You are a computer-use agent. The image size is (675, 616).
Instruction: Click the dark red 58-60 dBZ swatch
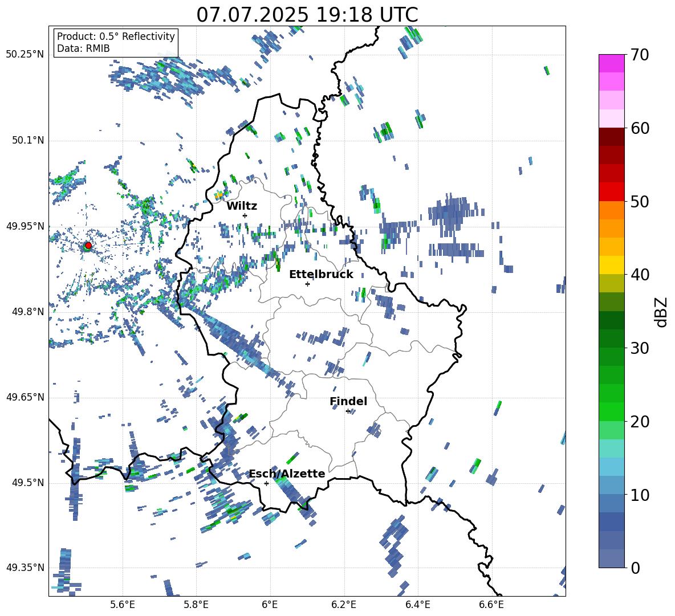[x=611, y=137]
